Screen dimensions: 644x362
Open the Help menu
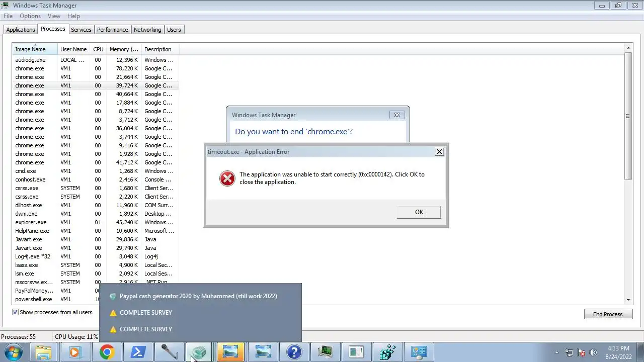[x=73, y=16]
